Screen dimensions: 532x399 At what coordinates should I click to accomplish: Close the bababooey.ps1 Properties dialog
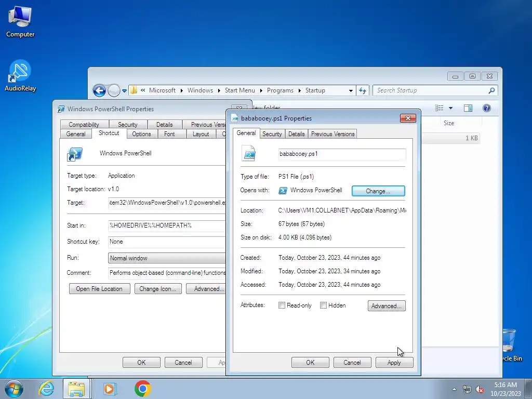tap(408, 118)
